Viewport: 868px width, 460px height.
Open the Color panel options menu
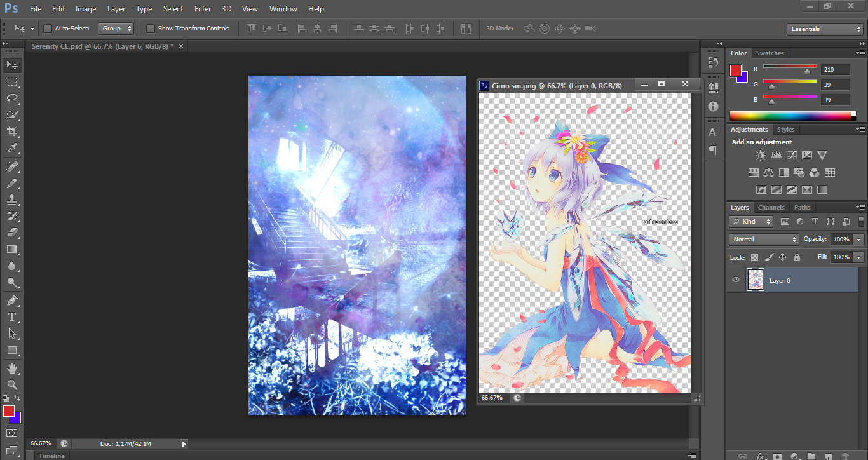(860, 53)
